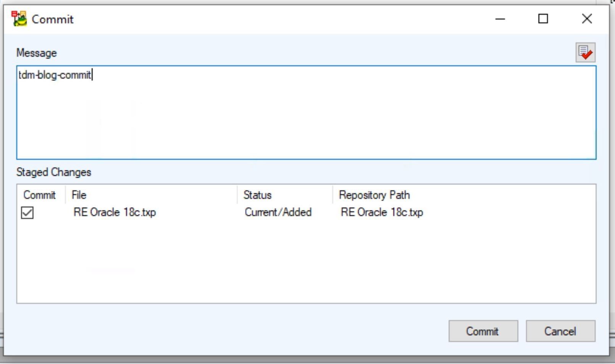Viewport: 615px width, 364px height.
Task: Select the RE Oracle 18c.txp repository path cell
Action: [x=382, y=212]
